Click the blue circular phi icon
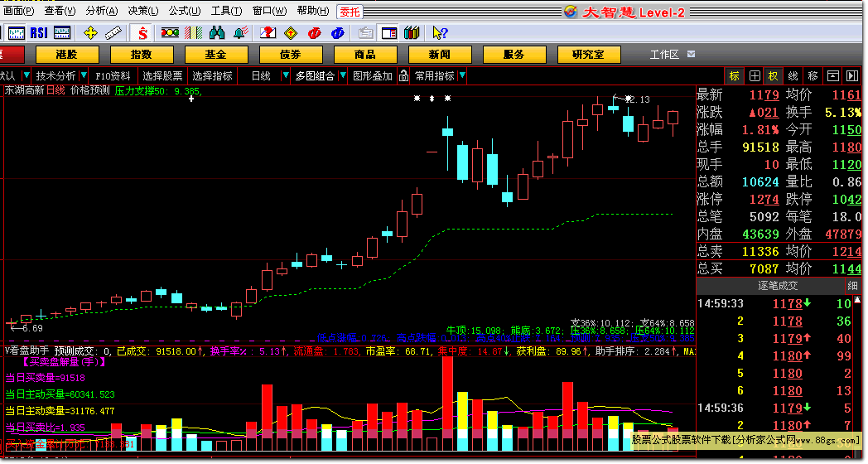This screenshot has width=868, height=464. click(x=338, y=33)
